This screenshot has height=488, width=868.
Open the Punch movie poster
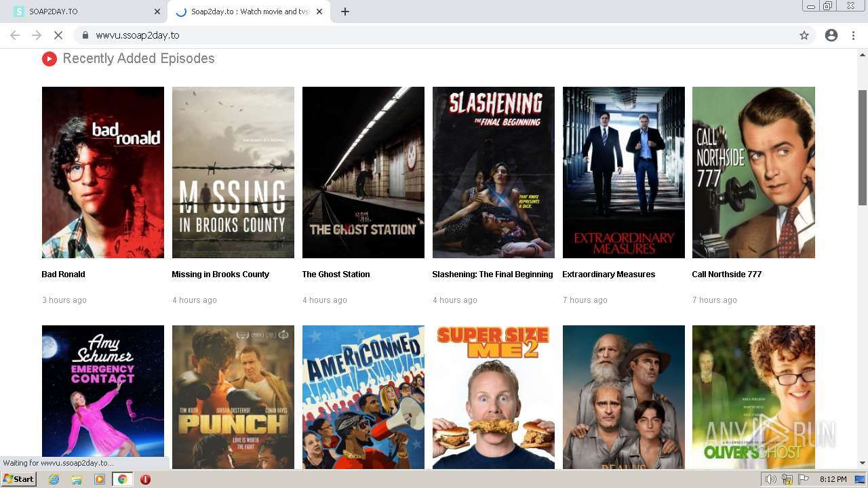tap(233, 397)
